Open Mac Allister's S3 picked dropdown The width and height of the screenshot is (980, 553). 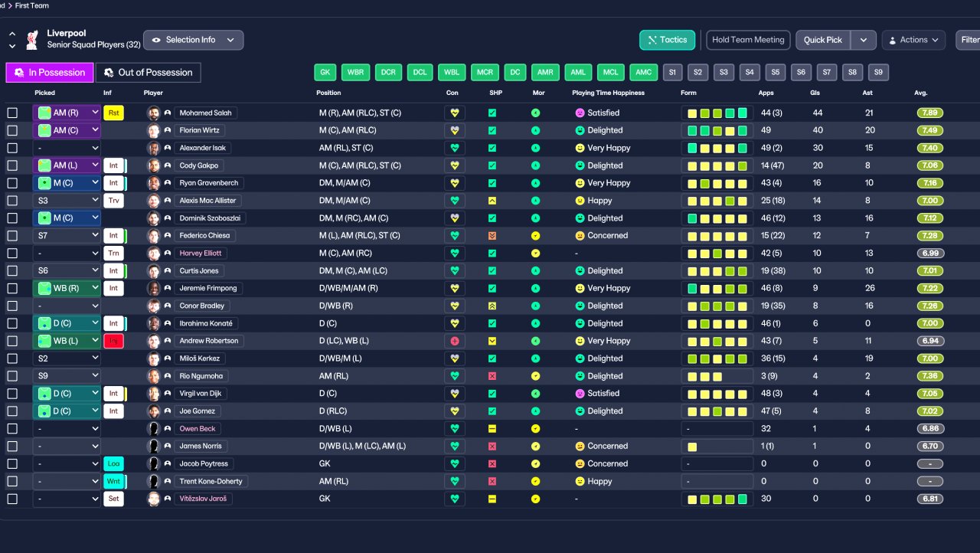coord(67,201)
